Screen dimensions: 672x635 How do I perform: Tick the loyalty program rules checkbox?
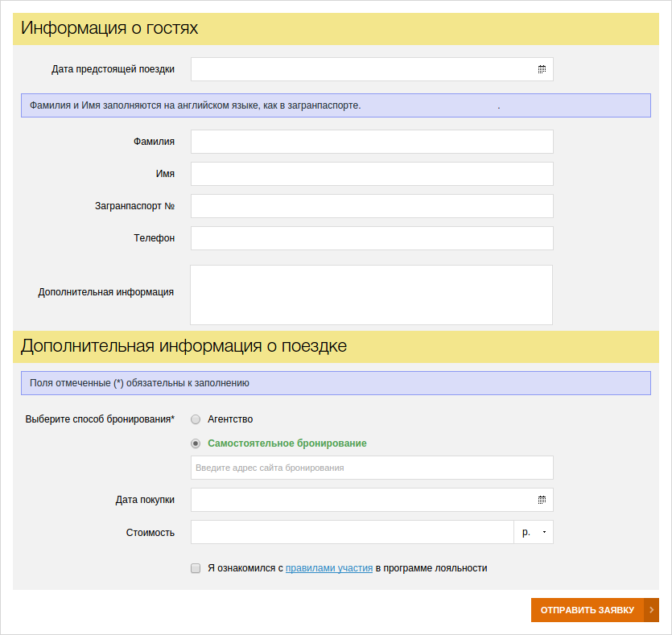[196, 568]
